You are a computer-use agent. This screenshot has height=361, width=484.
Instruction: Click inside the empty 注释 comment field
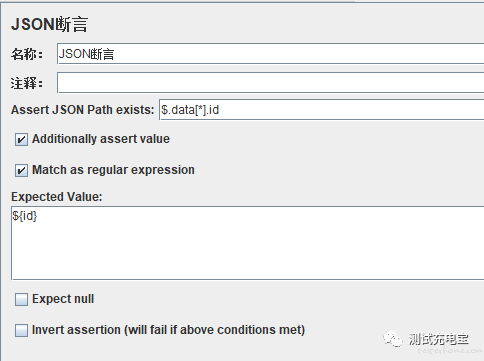[x=270, y=83]
